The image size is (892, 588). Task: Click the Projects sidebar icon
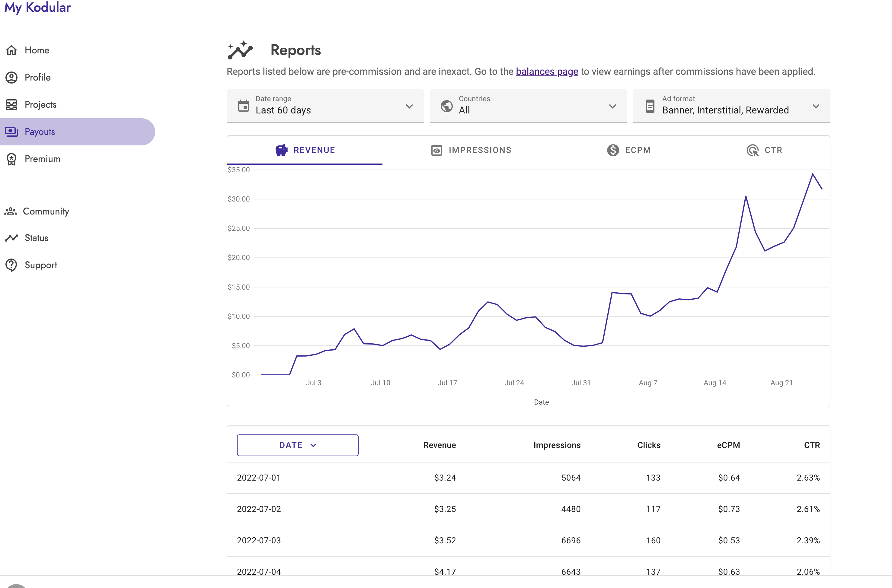tap(12, 105)
